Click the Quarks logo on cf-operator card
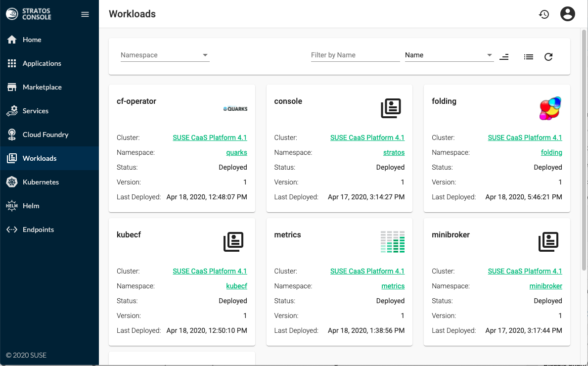 click(x=235, y=109)
